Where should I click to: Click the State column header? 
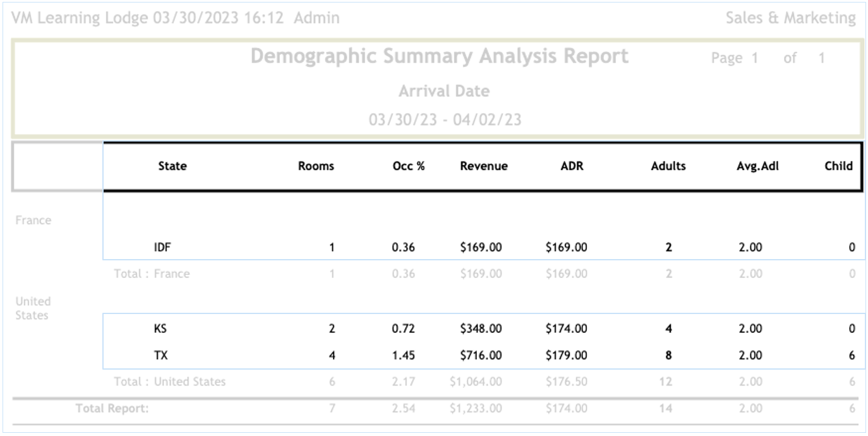tap(172, 166)
